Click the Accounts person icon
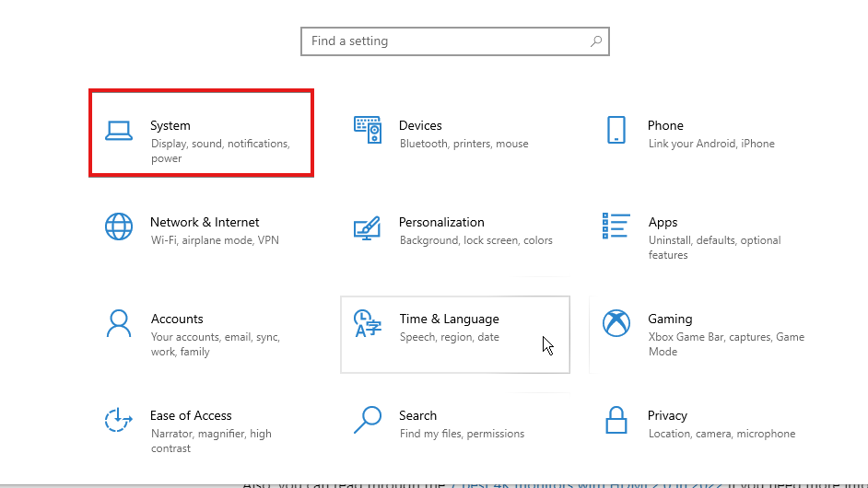868x488 pixels. (x=119, y=323)
